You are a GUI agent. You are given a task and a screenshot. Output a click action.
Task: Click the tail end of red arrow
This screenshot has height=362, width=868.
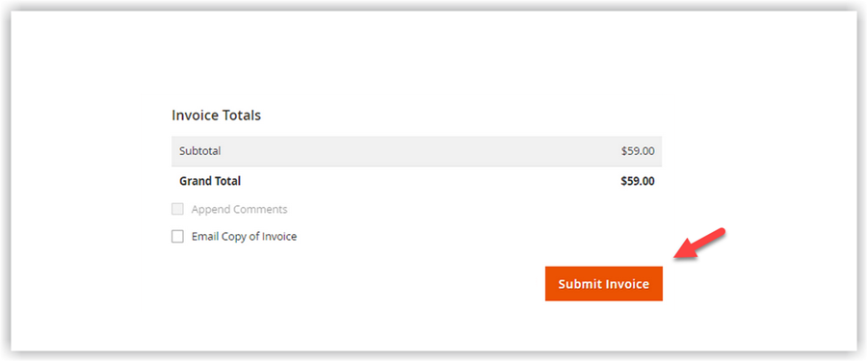coord(723,230)
